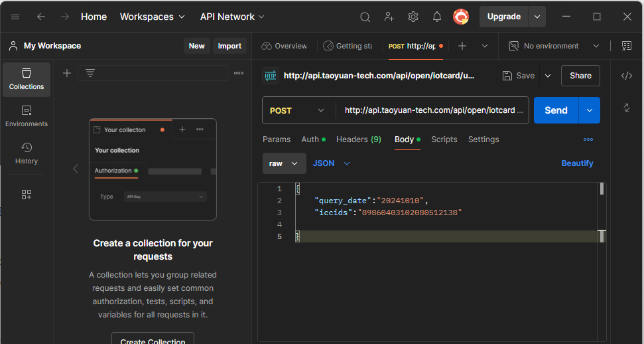
Task: Open the Collections sidebar panel
Action: click(27, 79)
